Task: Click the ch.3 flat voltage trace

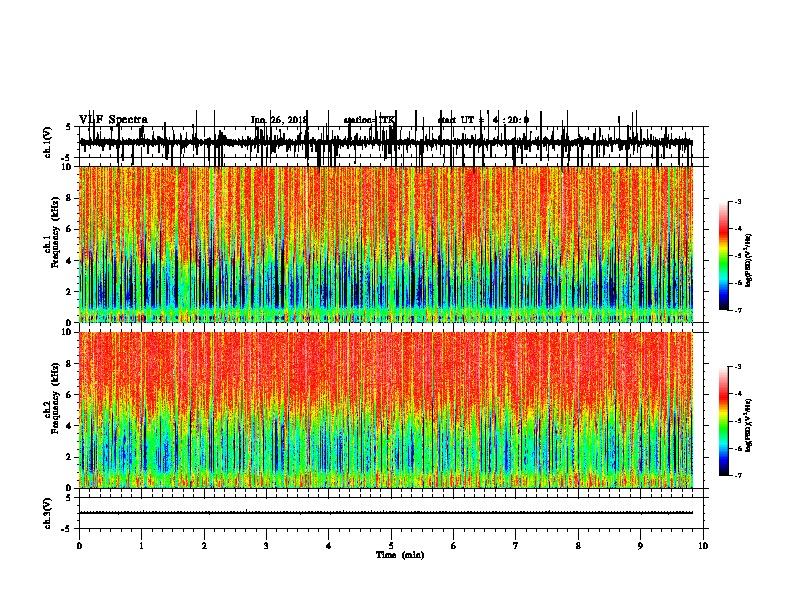Action: pyautogui.click(x=386, y=513)
